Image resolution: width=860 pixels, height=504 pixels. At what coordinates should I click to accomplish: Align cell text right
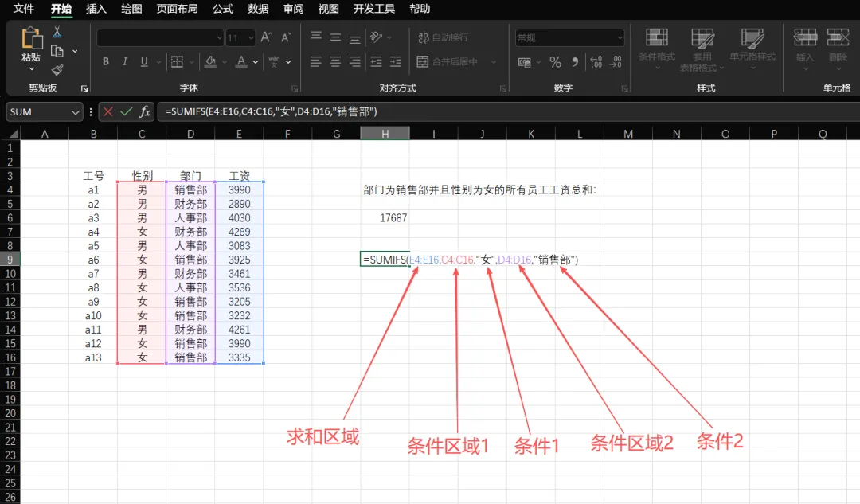[355, 61]
